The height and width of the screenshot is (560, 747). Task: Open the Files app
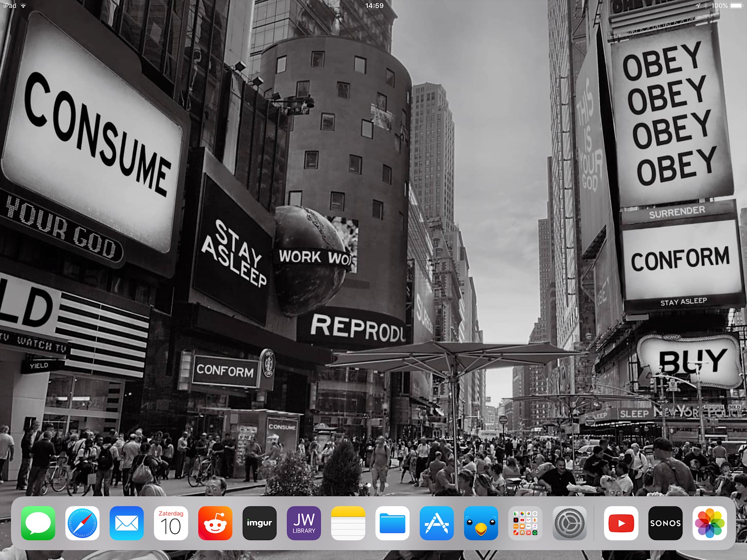click(392, 523)
